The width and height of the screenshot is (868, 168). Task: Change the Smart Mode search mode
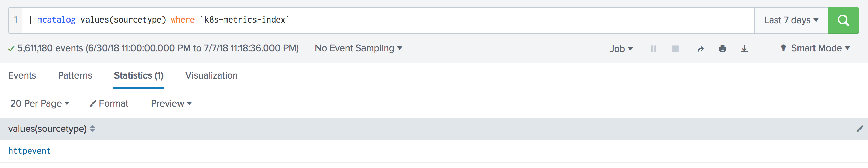(x=815, y=48)
